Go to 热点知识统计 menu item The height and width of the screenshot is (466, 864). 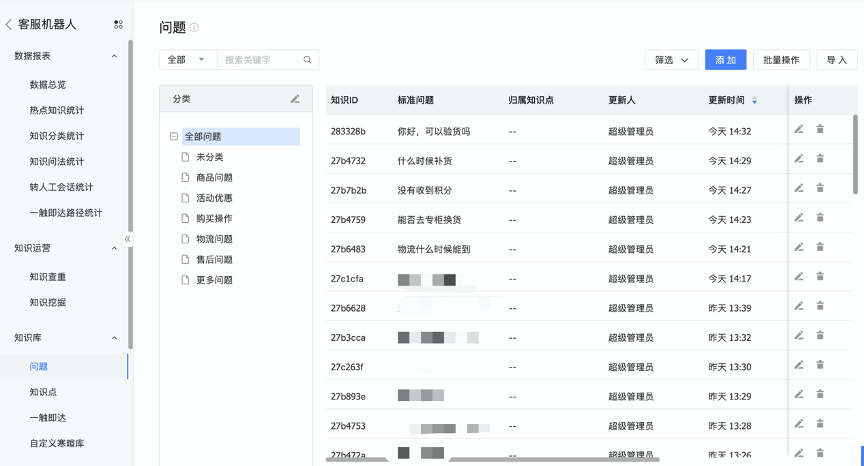pyautogui.click(x=57, y=110)
